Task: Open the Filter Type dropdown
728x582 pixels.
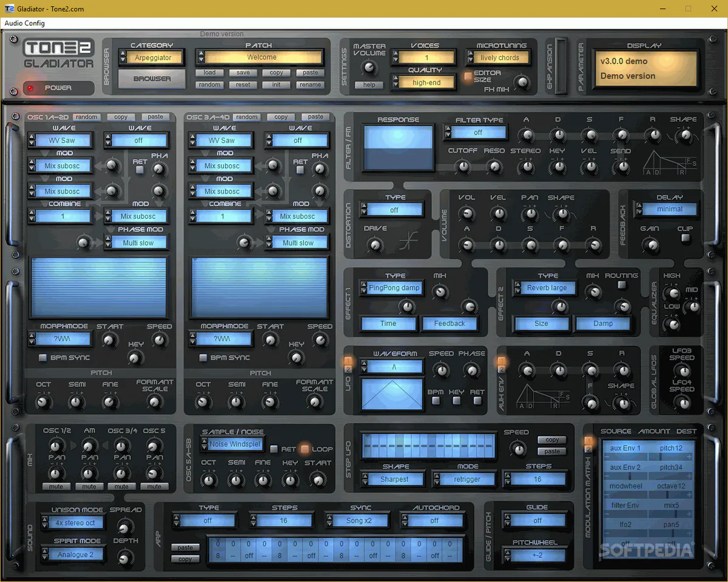Action: [x=477, y=132]
